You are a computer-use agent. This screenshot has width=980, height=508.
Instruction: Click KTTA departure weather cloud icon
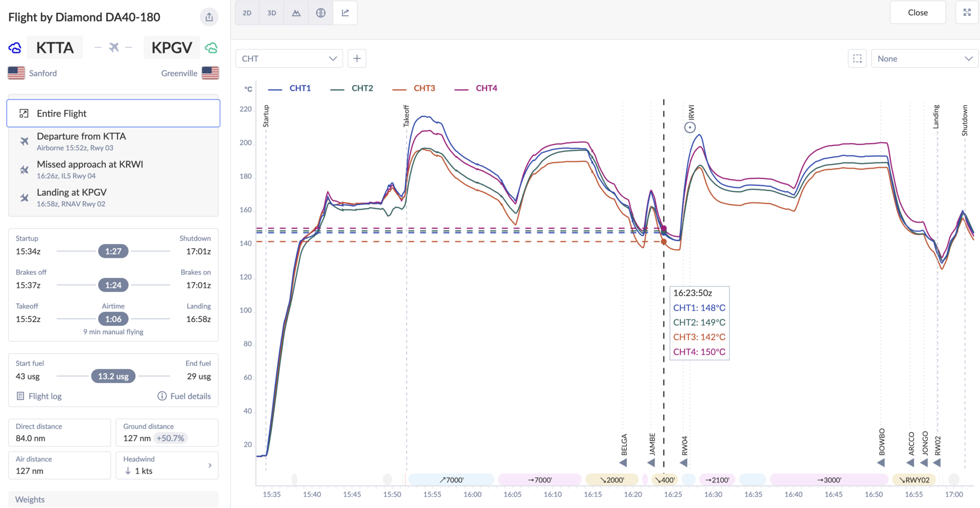click(x=15, y=48)
